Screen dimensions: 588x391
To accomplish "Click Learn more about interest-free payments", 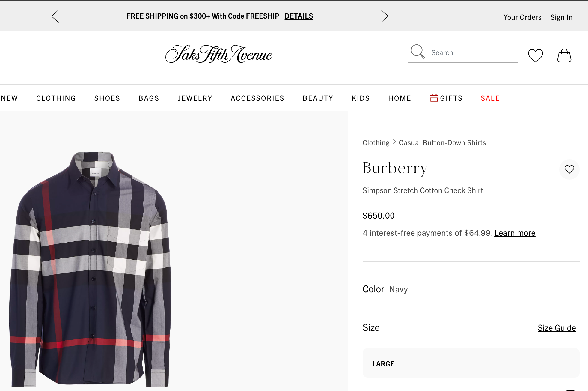I will tap(515, 233).
